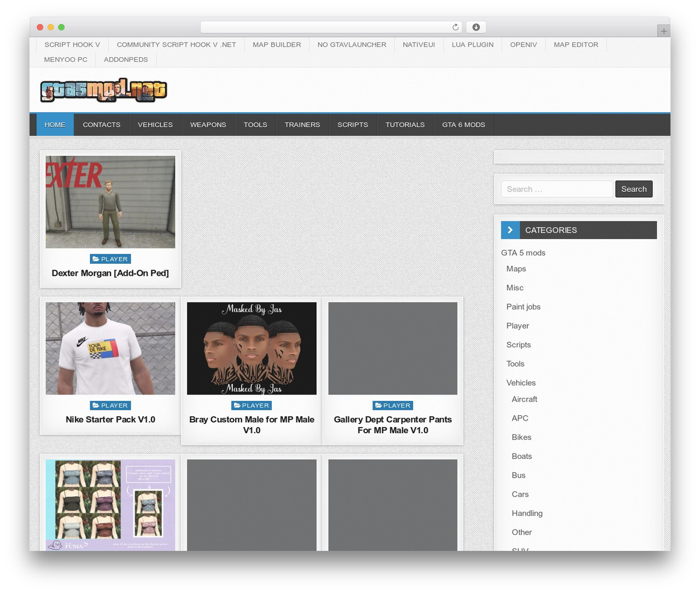Click PLAYER tag under Dexter Morgan
Screen dimensions: 700x593
pos(110,259)
